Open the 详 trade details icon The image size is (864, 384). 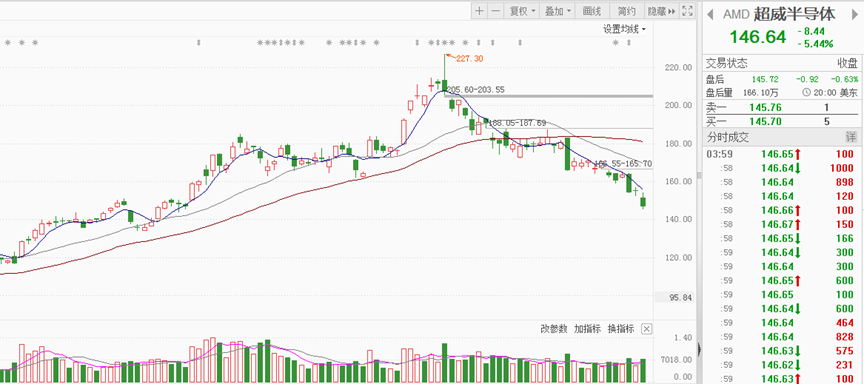852,137
